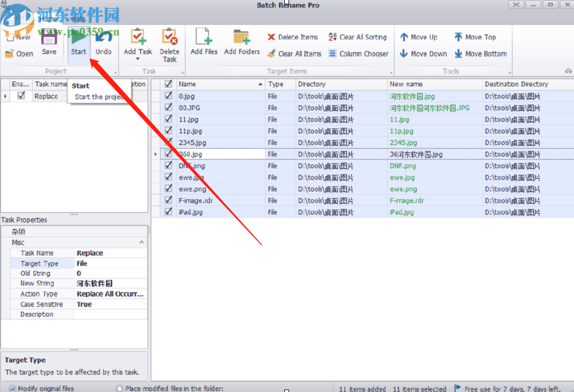Click the 11.jpg file name
This screenshot has height=392, width=574.
188,119
